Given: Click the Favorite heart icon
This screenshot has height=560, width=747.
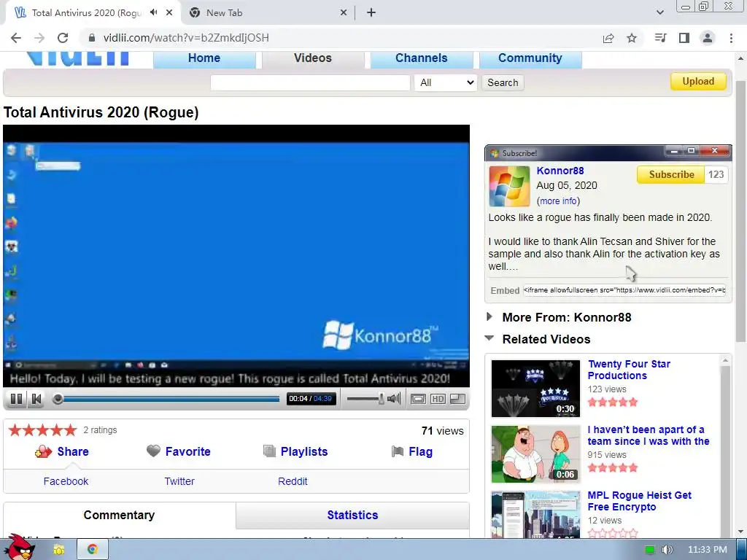Looking at the screenshot, I should coord(153,451).
